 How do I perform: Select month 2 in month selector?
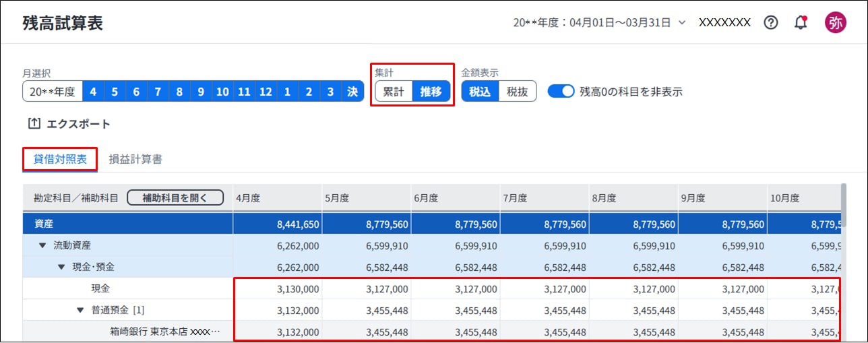click(x=309, y=92)
